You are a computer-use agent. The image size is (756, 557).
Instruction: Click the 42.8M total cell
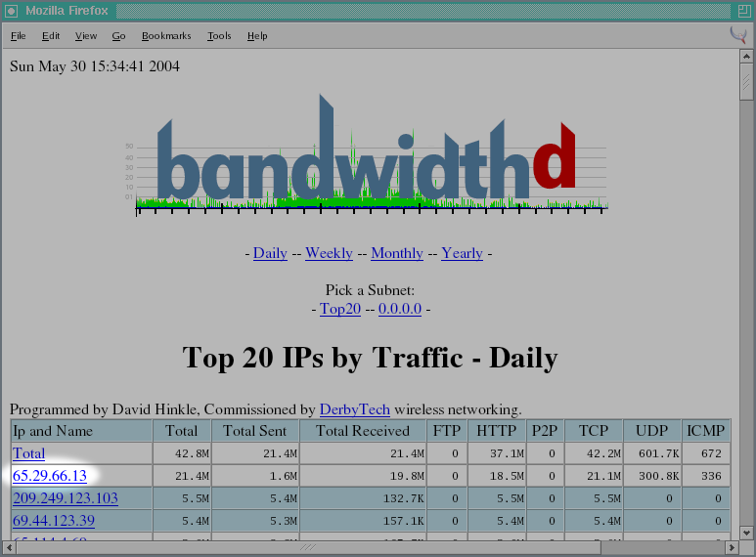coord(182,453)
